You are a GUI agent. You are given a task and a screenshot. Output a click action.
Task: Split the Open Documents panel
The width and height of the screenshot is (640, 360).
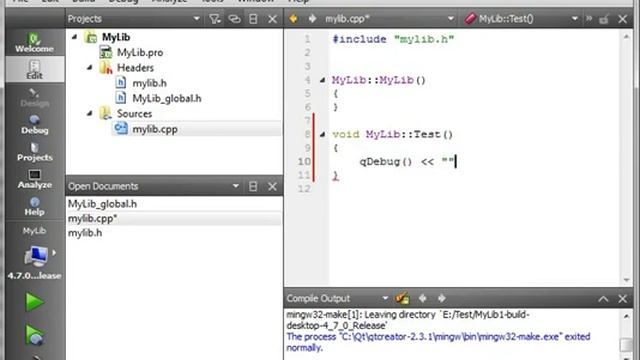coord(253,187)
